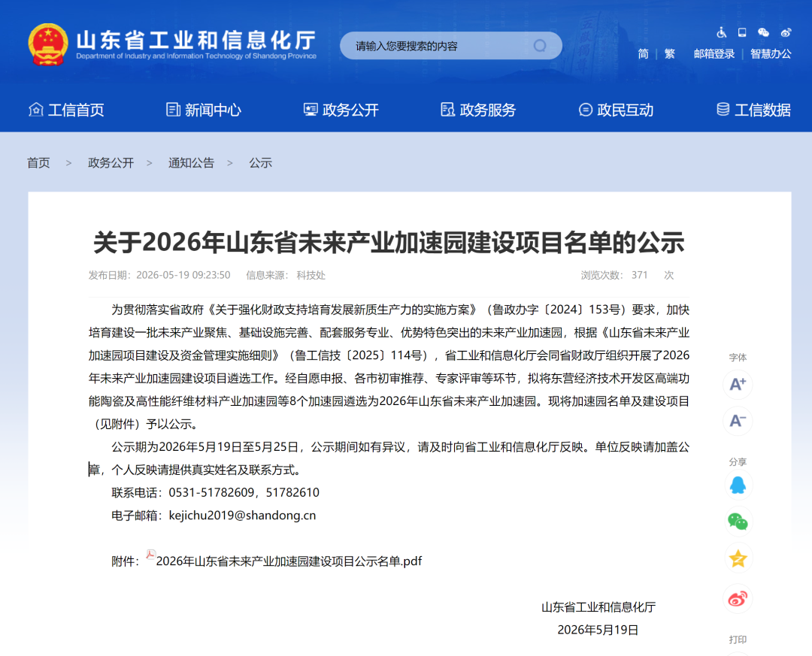The height and width of the screenshot is (656, 812).
Task: Switch to traditional Chinese 繁
Action: [670, 54]
